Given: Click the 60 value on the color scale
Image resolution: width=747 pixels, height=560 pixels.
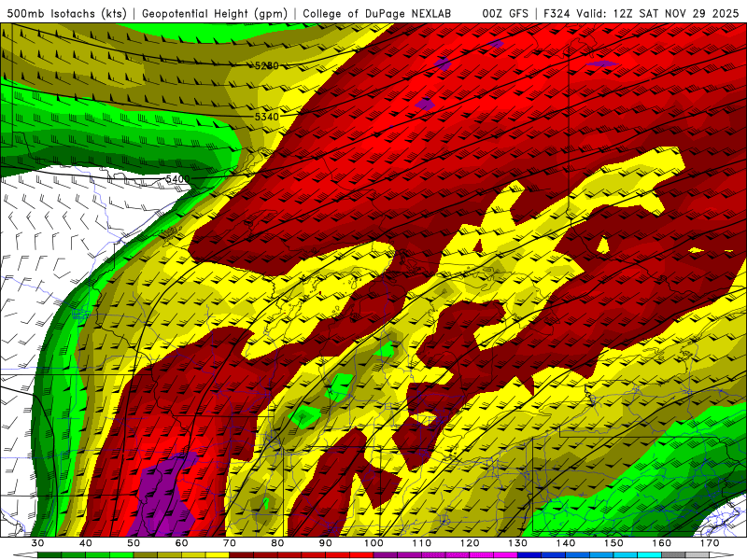Looking at the screenshot, I should pyautogui.click(x=181, y=543).
